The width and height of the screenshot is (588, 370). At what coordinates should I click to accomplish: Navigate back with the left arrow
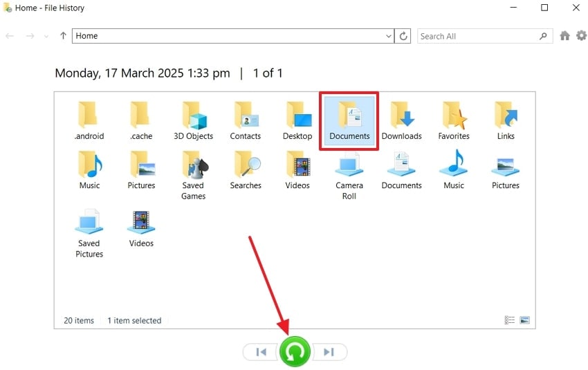point(10,36)
